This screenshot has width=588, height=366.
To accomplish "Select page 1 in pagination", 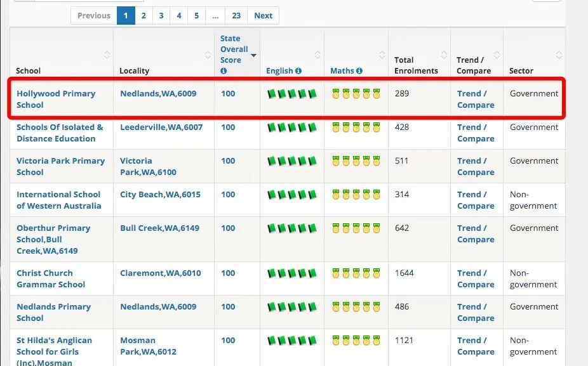I will (126, 16).
